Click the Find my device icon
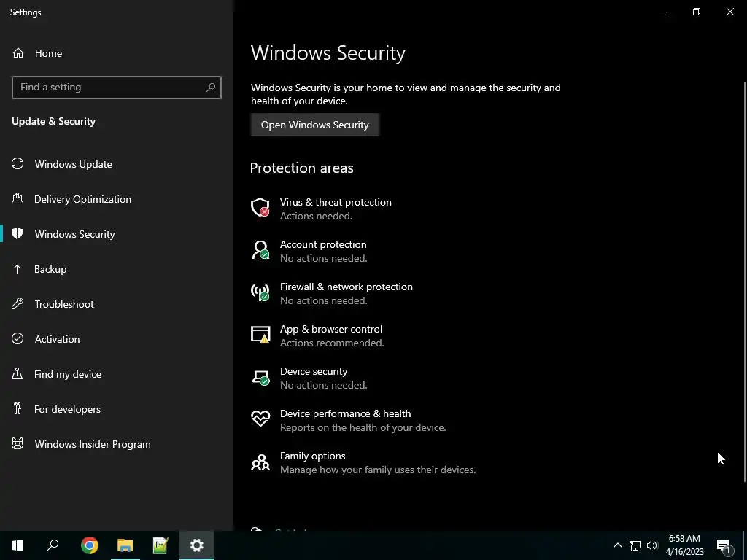Screen dimensions: 747x560 coord(18,374)
